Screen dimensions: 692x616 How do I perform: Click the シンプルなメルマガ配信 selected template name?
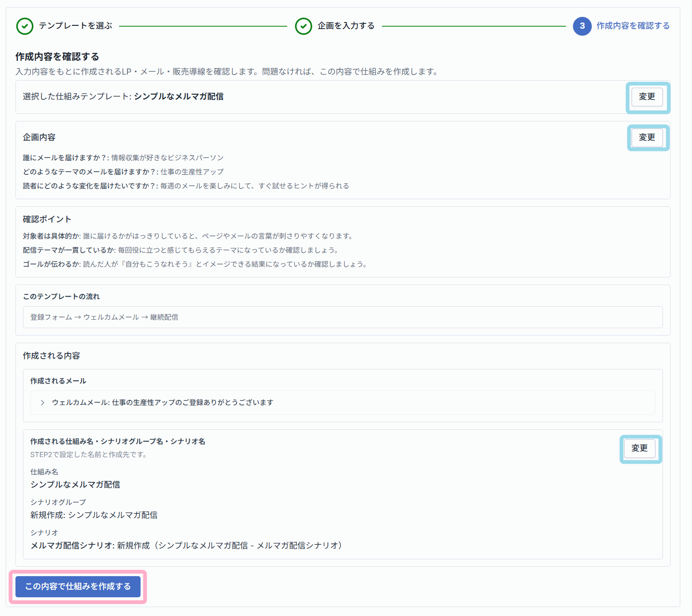click(x=179, y=97)
